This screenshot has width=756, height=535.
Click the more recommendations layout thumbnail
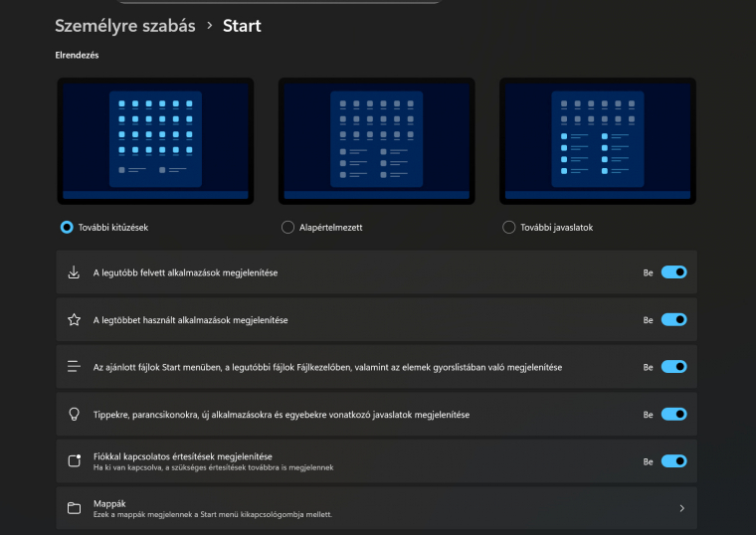point(597,140)
